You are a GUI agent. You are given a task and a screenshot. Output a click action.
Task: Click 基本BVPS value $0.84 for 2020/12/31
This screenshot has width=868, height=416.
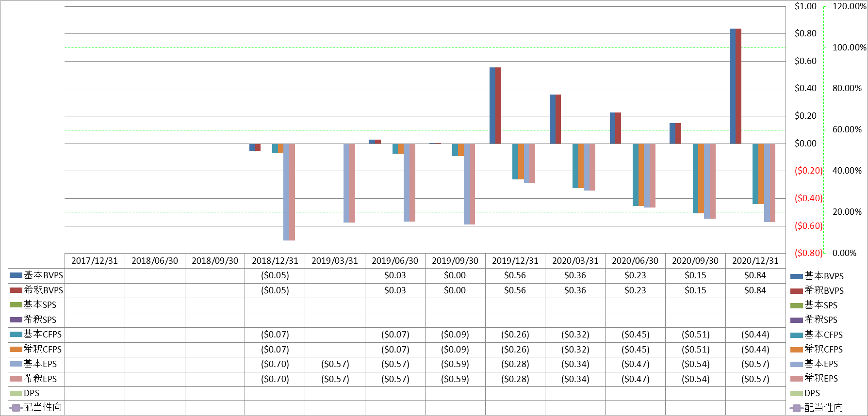[755, 275]
